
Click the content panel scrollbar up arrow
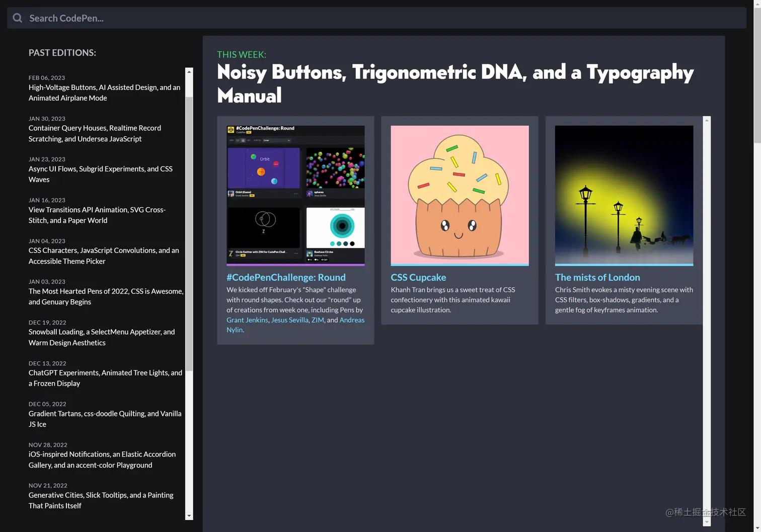(x=707, y=121)
